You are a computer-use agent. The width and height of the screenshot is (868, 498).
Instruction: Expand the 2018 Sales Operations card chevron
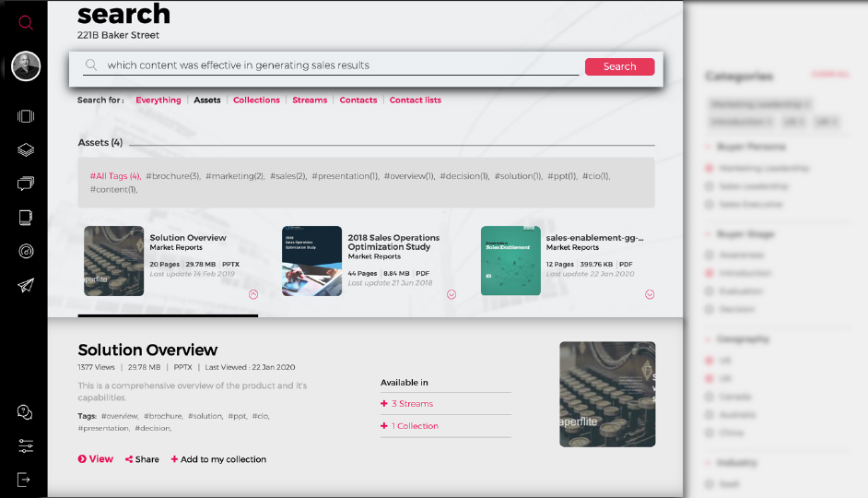452,295
